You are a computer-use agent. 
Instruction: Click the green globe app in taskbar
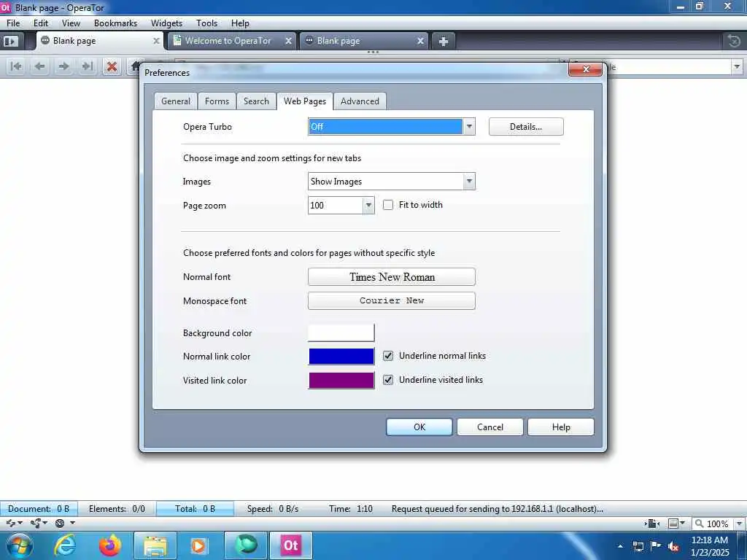tap(246, 545)
